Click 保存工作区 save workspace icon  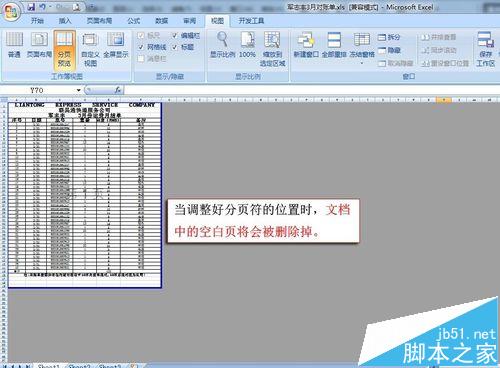coord(485,50)
